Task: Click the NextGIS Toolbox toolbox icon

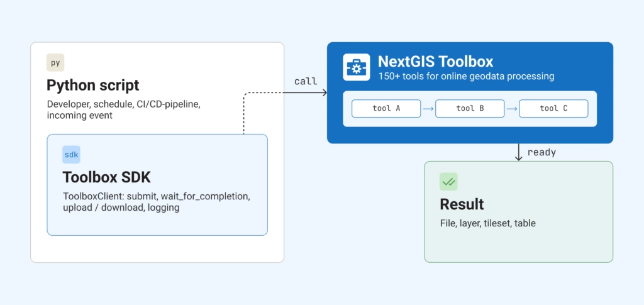Action: point(356,67)
